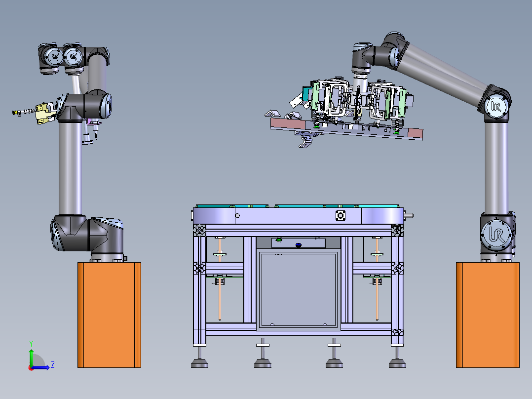Click the green indicator button on table control panel
The width and height of the screenshot is (532, 399).
(279, 240)
